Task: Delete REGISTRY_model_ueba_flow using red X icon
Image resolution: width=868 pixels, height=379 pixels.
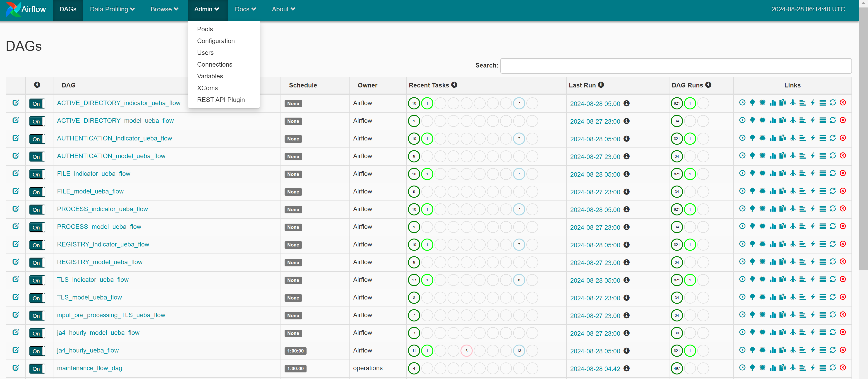Action: (x=843, y=262)
